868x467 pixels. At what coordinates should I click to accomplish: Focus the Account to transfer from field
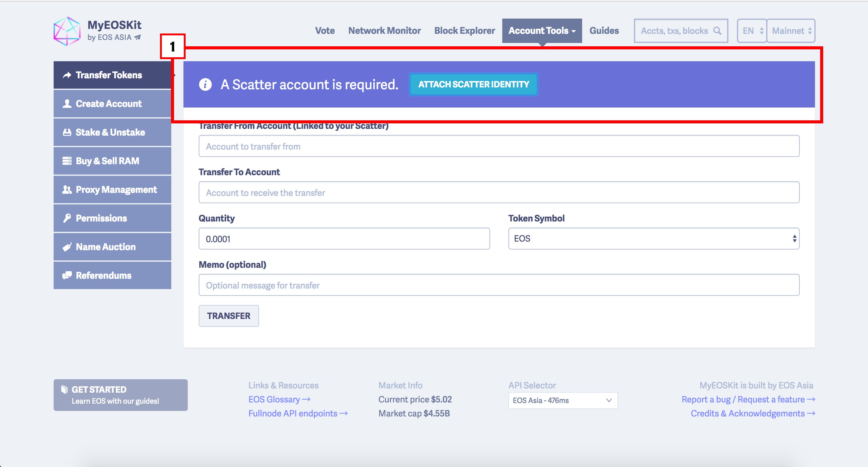coord(499,146)
